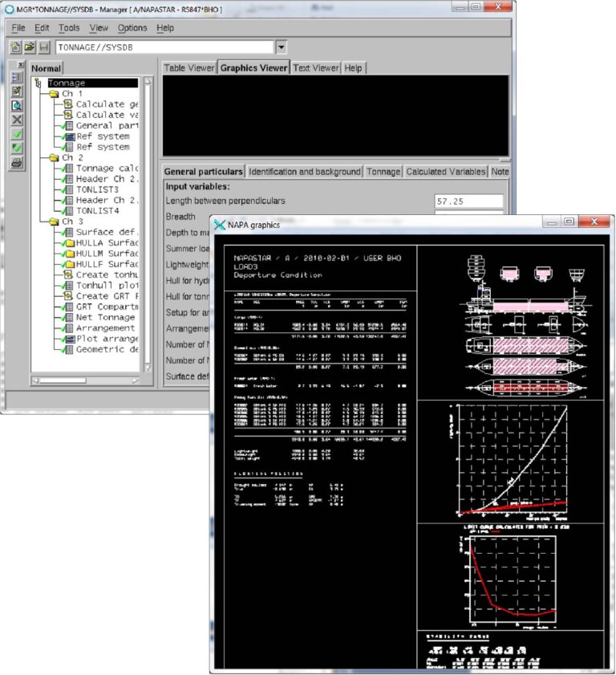Click the Length between perpendiculars value field
616x675 pixels.
[469, 201]
